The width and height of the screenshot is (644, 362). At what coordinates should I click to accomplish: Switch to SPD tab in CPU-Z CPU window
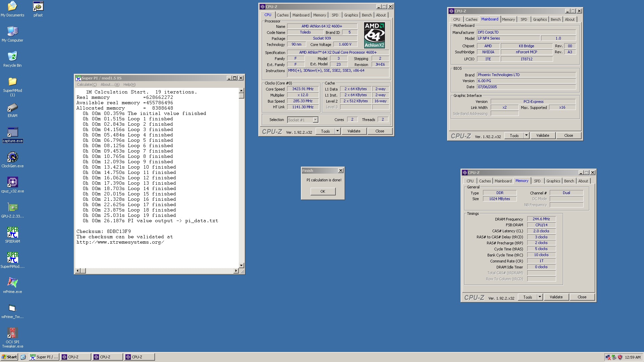click(335, 15)
